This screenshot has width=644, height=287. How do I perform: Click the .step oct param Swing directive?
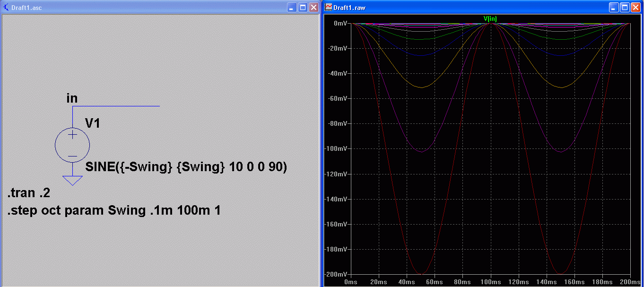tap(113, 210)
